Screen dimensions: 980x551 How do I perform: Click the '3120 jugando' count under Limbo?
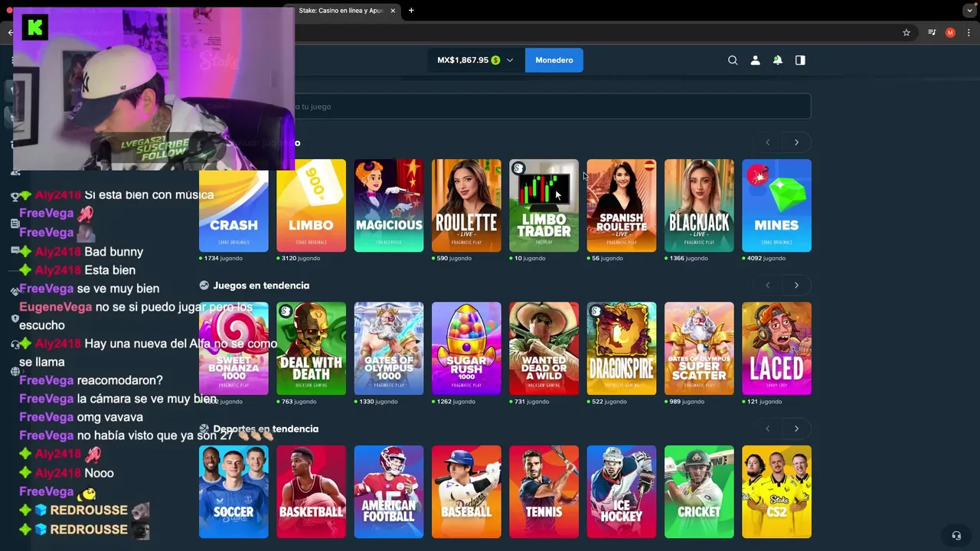(x=301, y=259)
